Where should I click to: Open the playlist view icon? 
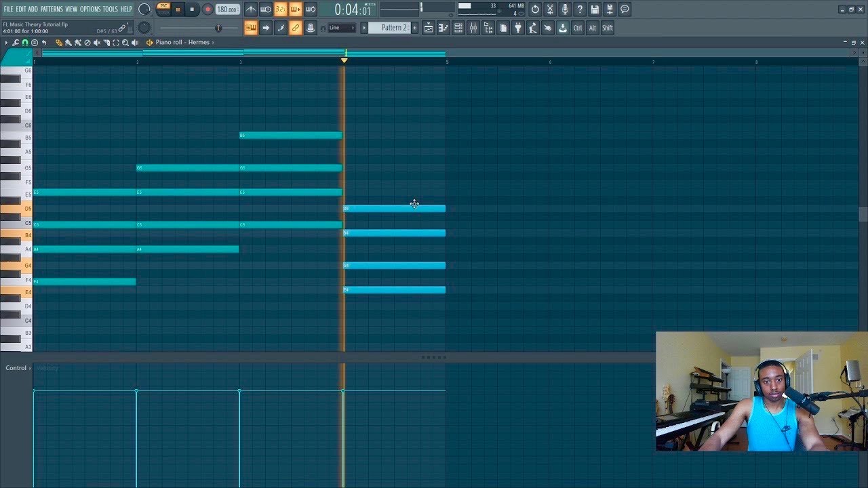point(429,28)
